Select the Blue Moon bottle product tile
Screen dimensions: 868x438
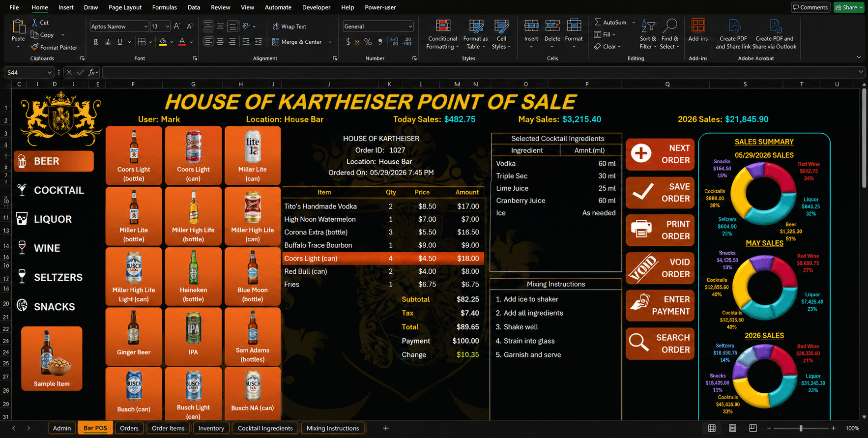(x=253, y=276)
